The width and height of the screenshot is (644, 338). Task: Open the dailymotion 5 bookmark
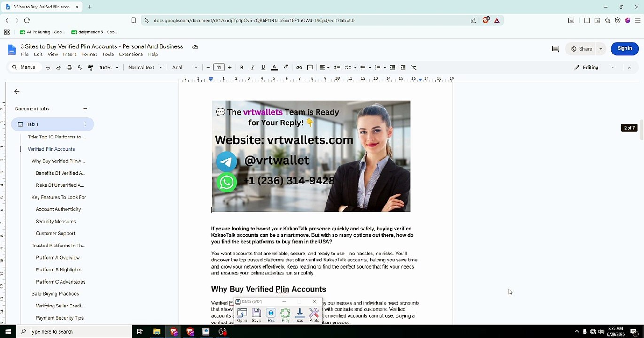click(x=94, y=32)
